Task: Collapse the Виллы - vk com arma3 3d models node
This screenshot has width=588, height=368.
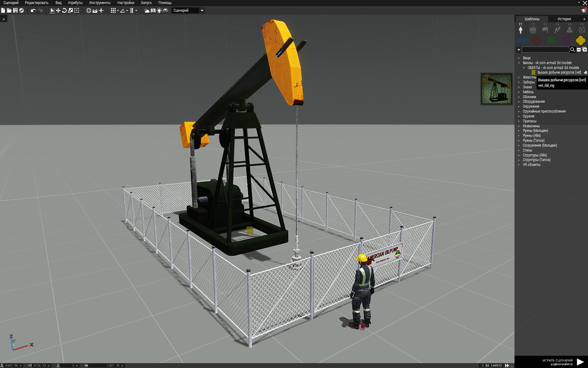Action: (x=519, y=63)
